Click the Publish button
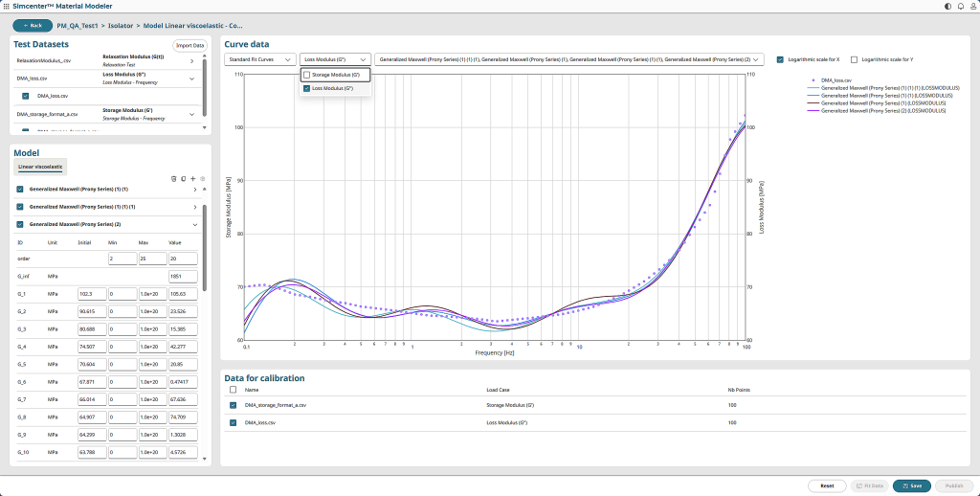The height and width of the screenshot is (496, 980). pos(954,486)
